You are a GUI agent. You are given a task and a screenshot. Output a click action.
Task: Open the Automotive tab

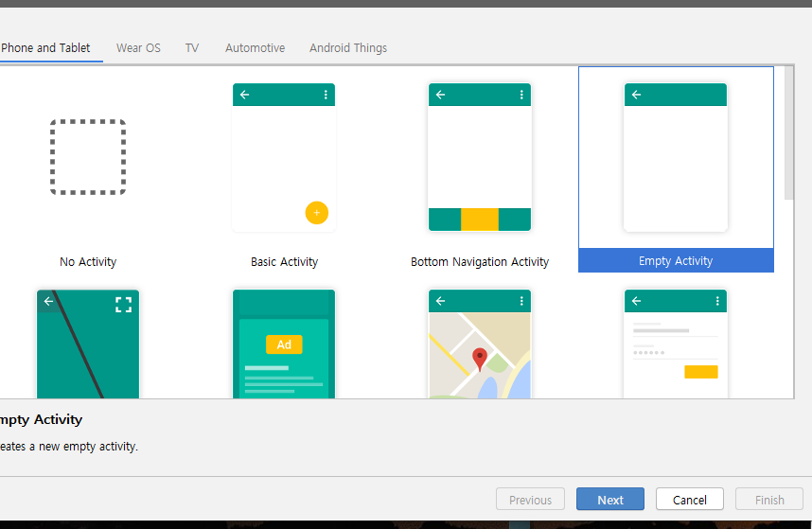255,48
